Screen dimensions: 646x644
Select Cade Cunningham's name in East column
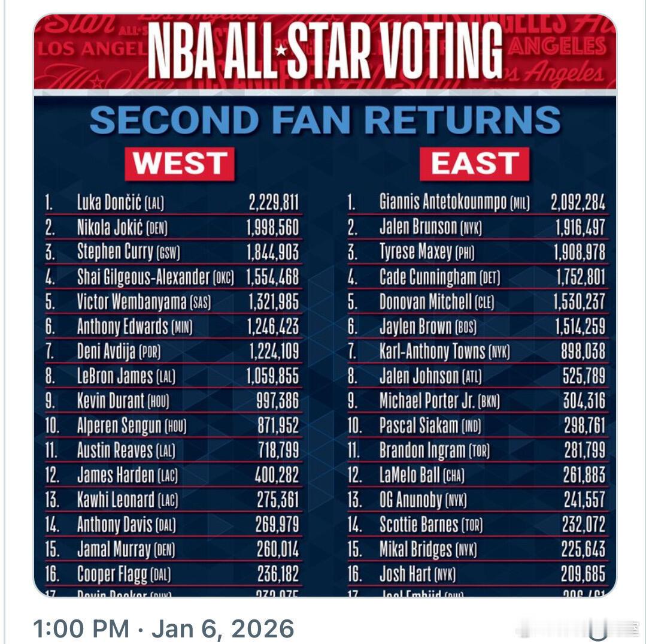[x=429, y=277]
